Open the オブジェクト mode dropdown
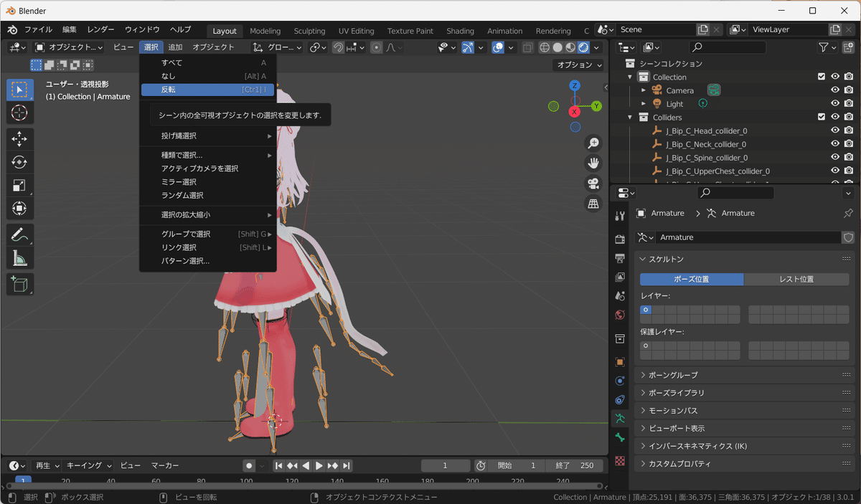Screen dimensions: 861x504 coord(69,47)
